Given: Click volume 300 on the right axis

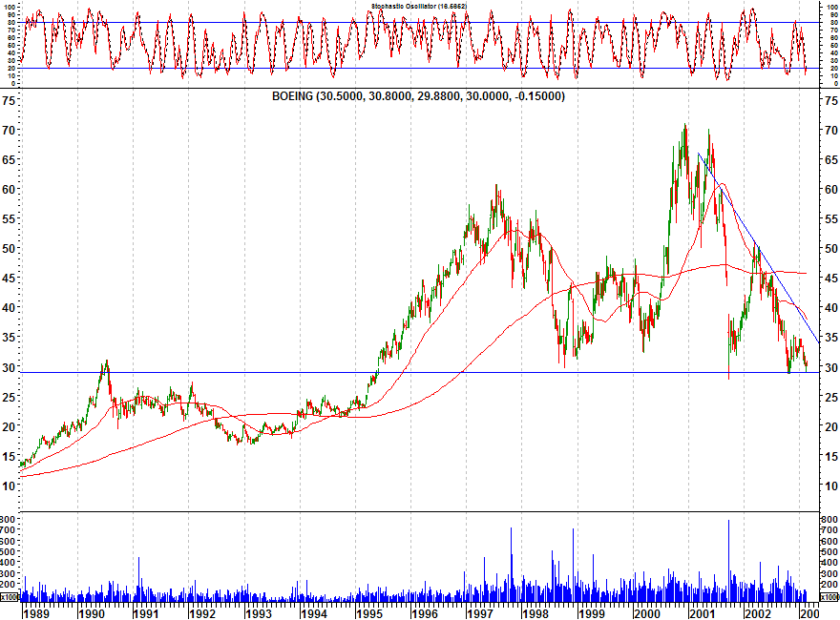Looking at the screenshot, I should pos(829,574).
